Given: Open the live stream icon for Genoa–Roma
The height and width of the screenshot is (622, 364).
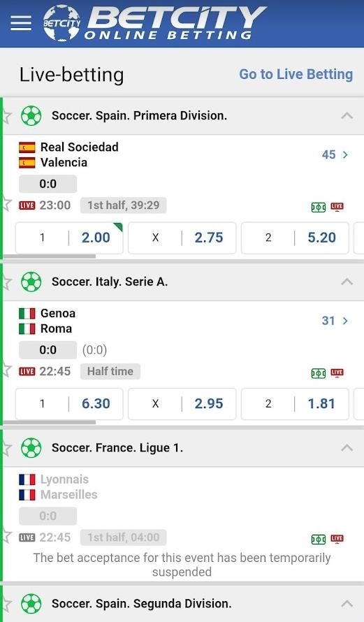Looking at the screenshot, I should point(337,373).
